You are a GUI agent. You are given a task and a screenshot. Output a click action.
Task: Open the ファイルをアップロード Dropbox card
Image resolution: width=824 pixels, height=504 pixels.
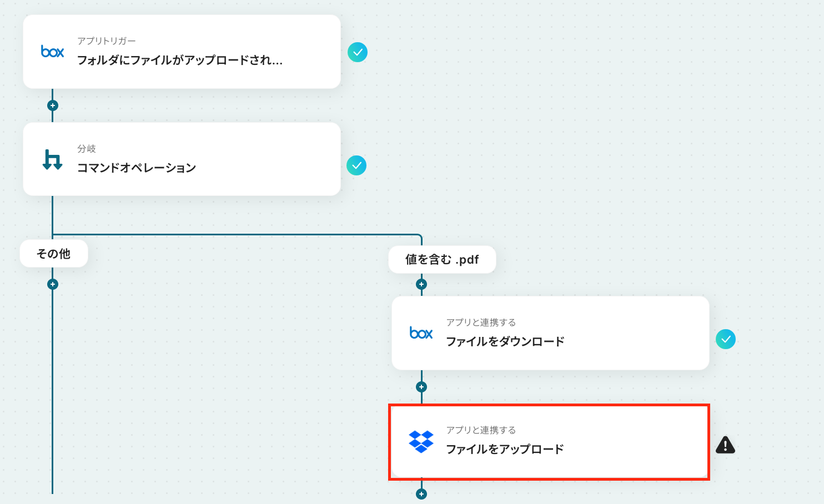tap(550, 448)
